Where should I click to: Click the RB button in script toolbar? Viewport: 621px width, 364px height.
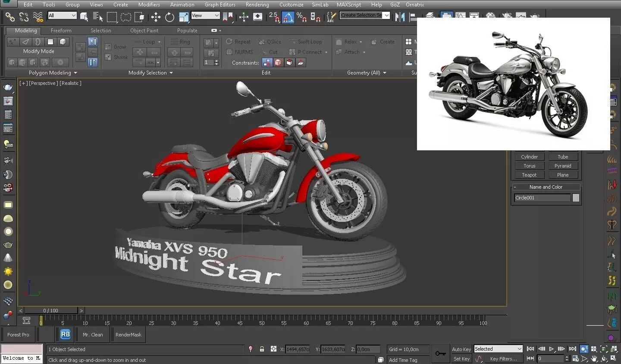(65, 334)
